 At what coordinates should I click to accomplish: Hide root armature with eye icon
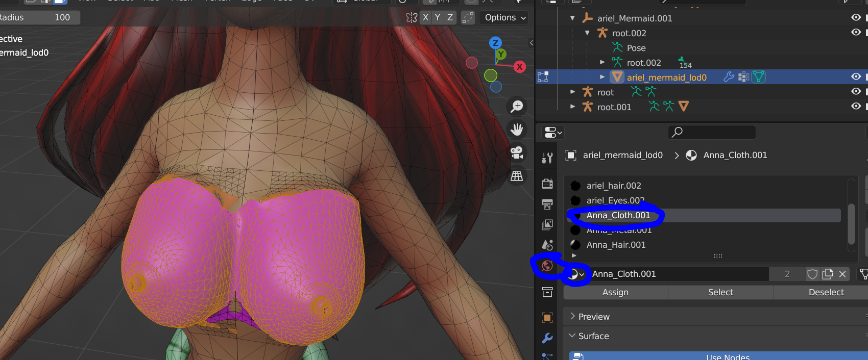(856, 91)
